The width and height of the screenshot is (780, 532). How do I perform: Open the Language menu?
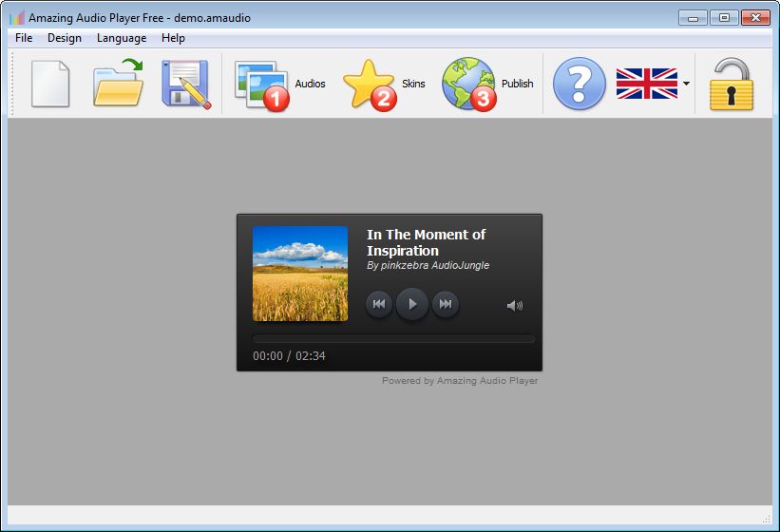click(122, 38)
